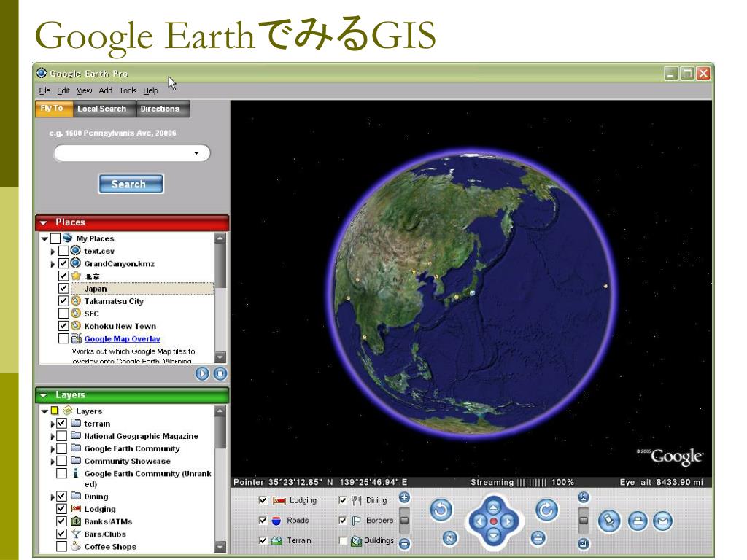Image resolution: width=747 pixels, height=560 pixels.
Task: Check the SFC place checkbox
Action: (x=63, y=314)
